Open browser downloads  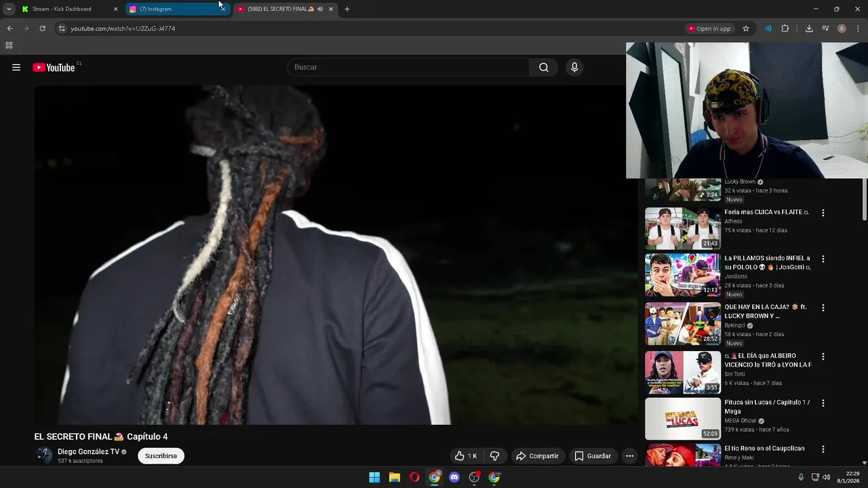pos(809,28)
